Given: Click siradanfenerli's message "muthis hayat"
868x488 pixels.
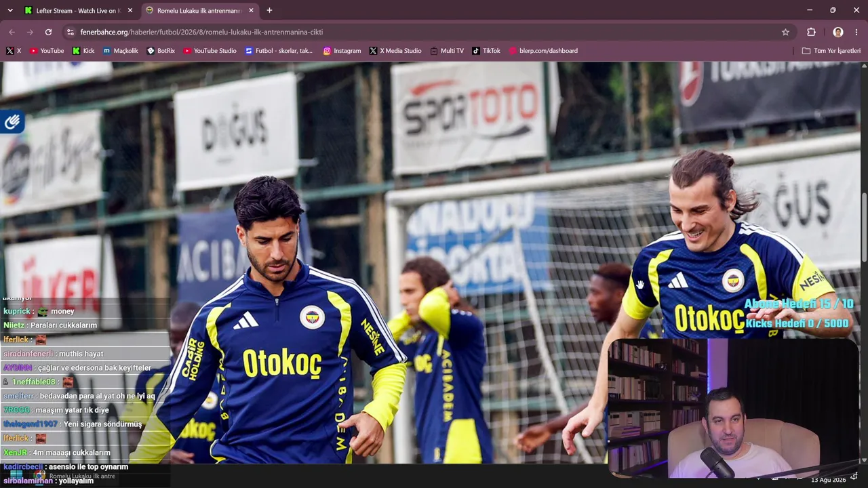Looking at the screenshot, I should (x=81, y=354).
